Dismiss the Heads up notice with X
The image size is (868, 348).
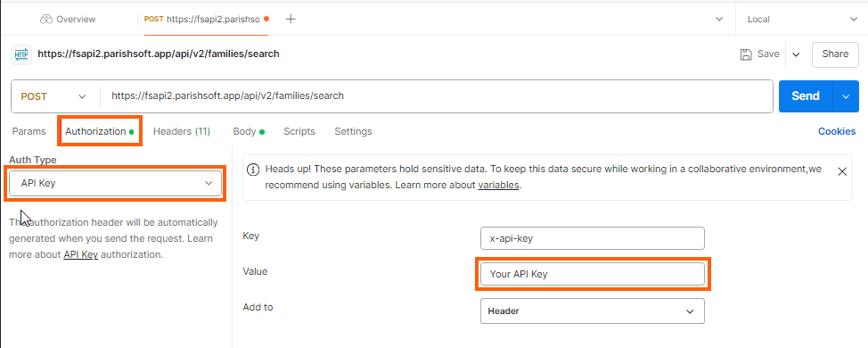click(842, 172)
